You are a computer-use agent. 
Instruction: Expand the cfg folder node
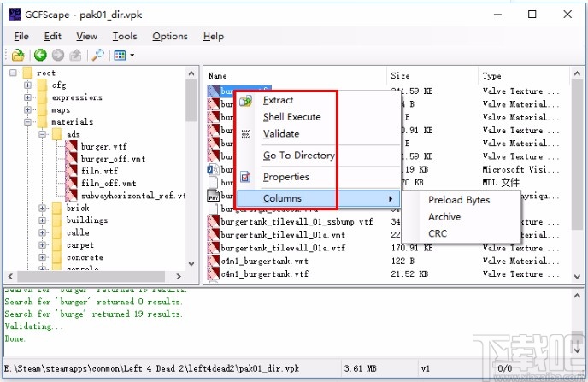pyautogui.click(x=27, y=85)
